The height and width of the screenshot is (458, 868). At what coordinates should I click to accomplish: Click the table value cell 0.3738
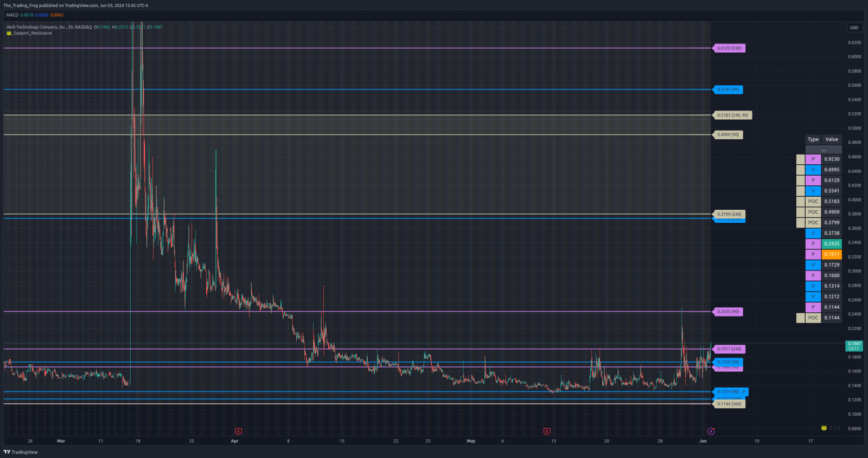tap(832, 233)
